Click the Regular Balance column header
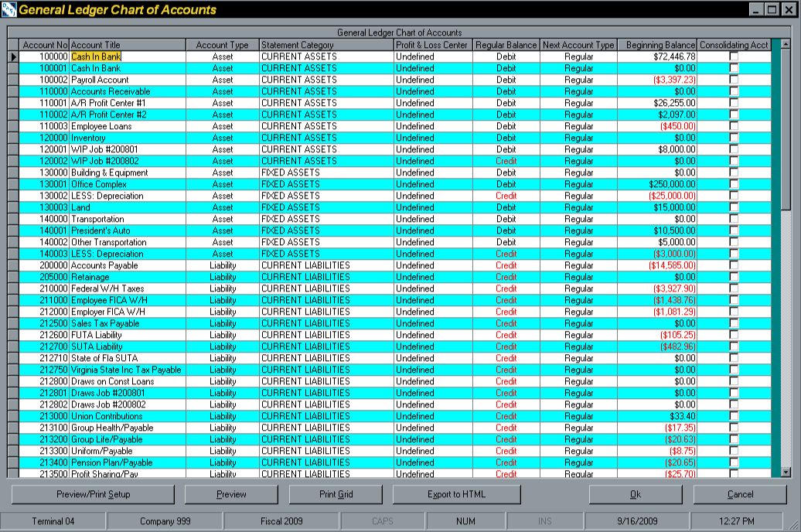Image resolution: width=801 pixels, height=532 pixels. 506,45
